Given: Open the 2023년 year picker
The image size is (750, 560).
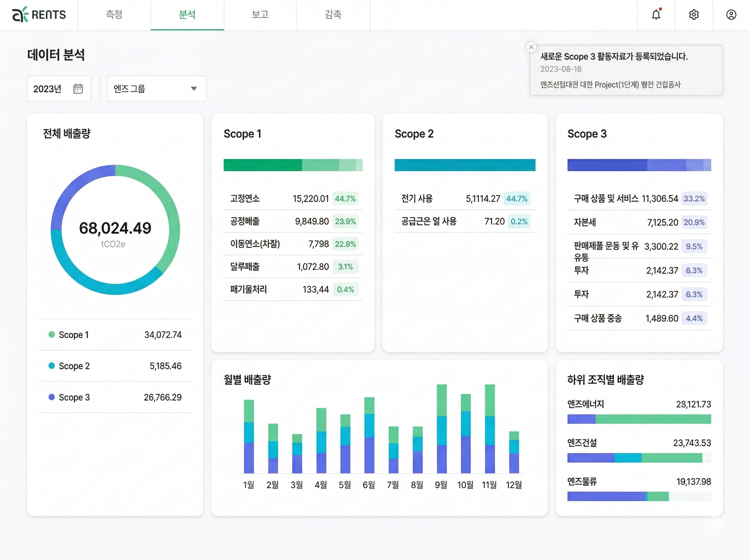Looking at the screenshot, I should coord(48,89).
